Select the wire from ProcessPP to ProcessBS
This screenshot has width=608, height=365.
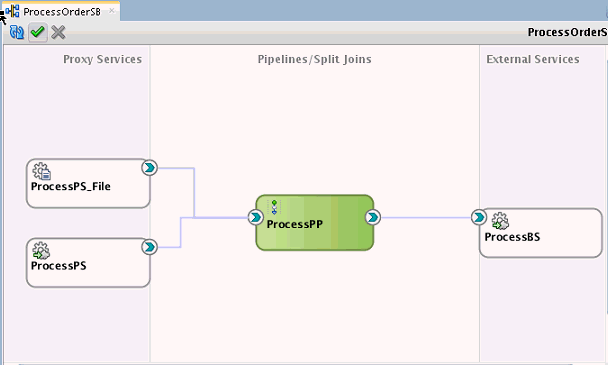point(426,218)
